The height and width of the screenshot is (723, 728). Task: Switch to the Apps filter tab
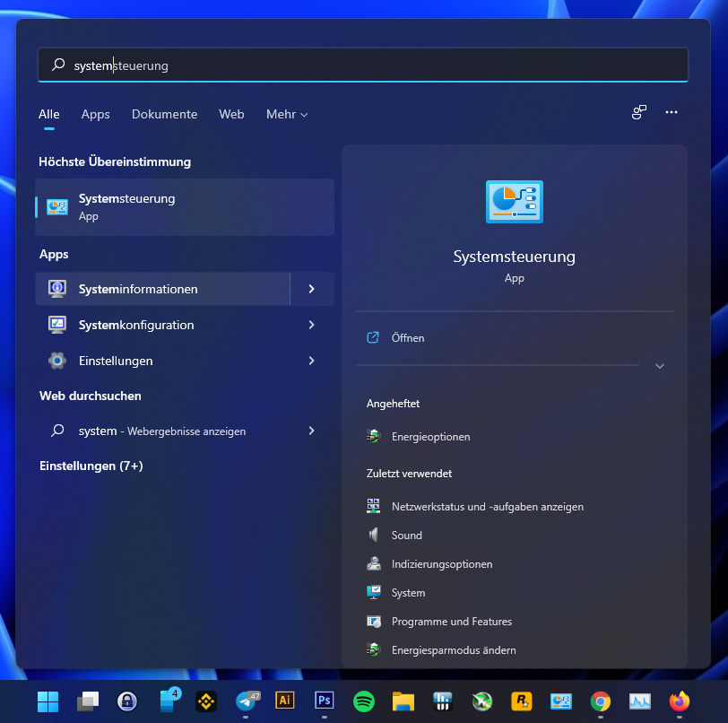[96, 114]
